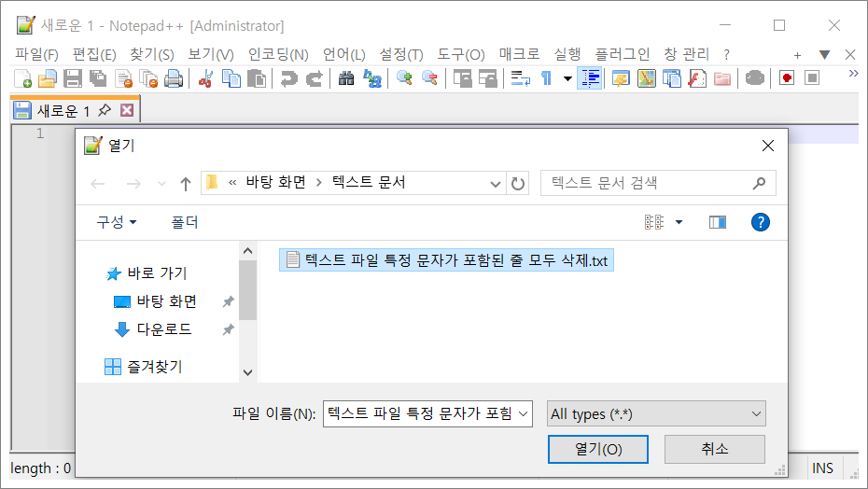Click the Save toolbar icon

pyautogui.click(x=73, y=78)
